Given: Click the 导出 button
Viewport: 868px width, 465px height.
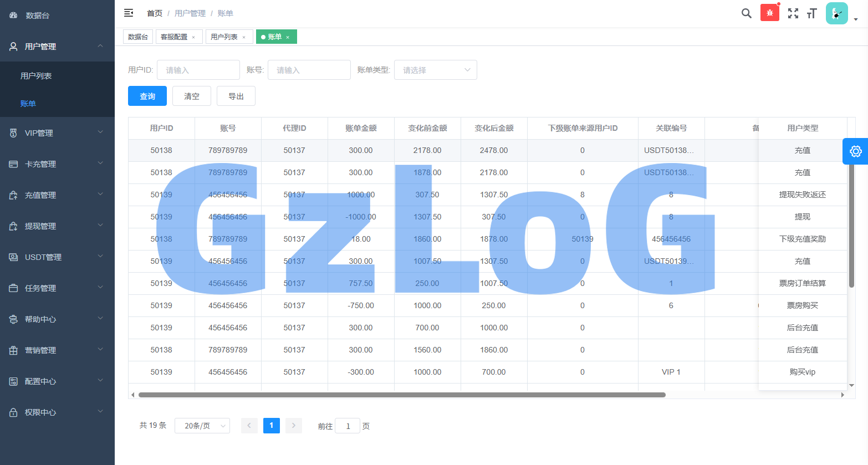Looking at the screenshot, I should pyautogui.click(x=236, y=96).
